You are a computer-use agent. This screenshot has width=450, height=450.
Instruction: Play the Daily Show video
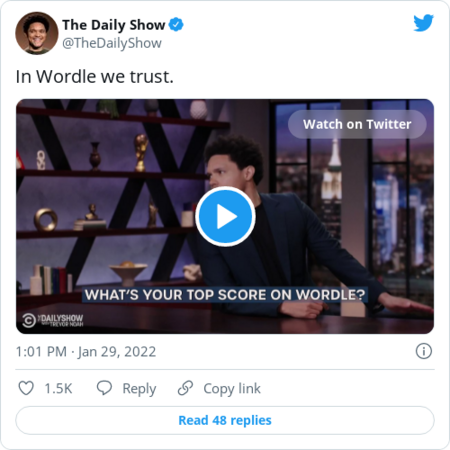point(225,216)
